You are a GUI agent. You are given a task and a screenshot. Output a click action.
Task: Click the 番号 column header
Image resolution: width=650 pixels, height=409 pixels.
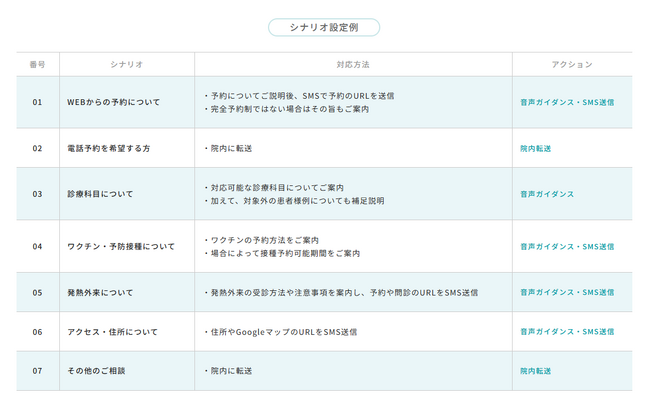click(37, 64)
